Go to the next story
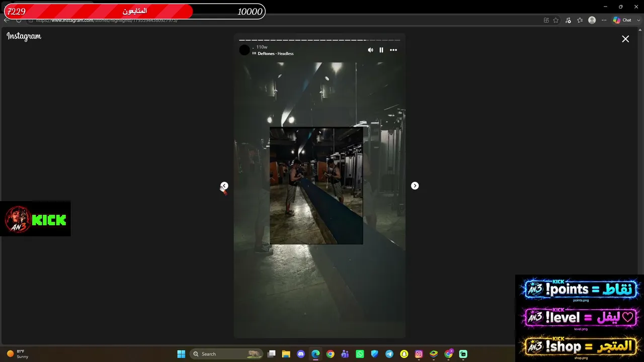644x362 pixels. pyautogui.click(x=415, y=186)
